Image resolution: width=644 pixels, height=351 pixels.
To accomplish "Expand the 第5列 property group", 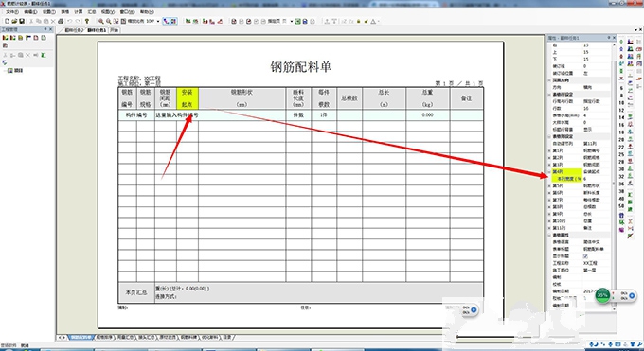I will pos(549,186).
